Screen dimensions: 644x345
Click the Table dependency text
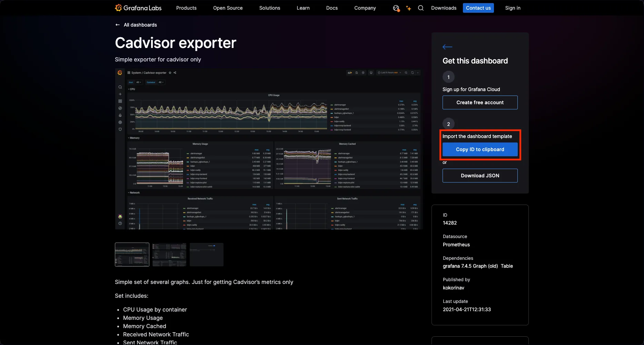click(x=507, y=266)
